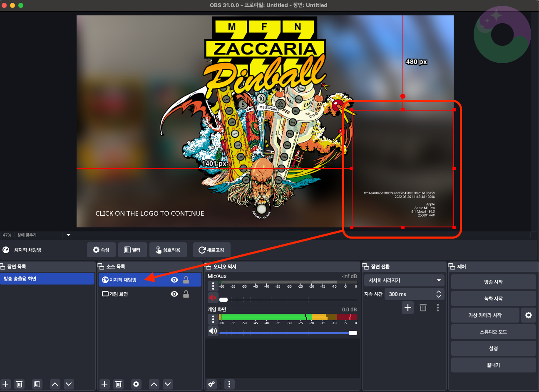Click the 장면 목록 dock panel icon
This screenshot has width=539, height=392.
pos(2,266)
